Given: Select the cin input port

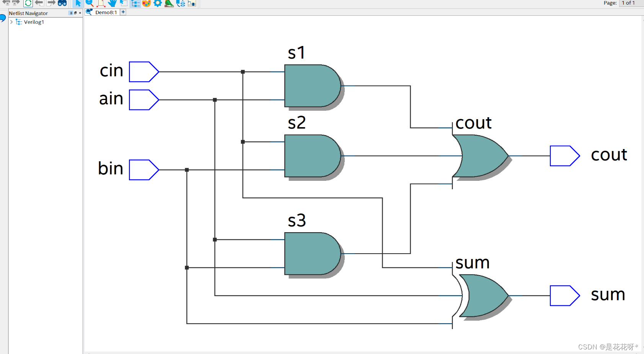Looking at the screenshot, I should tap(144, 72).
